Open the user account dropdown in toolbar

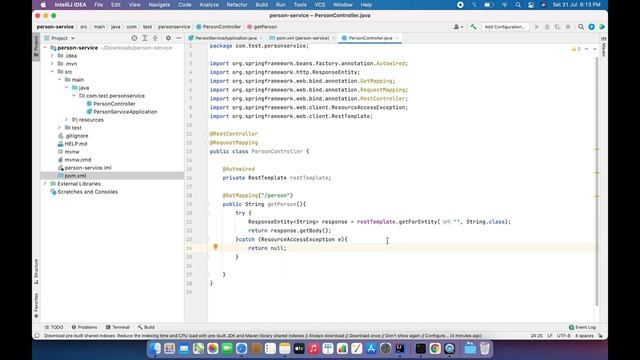pyautogui.click(x=458, y=27)
